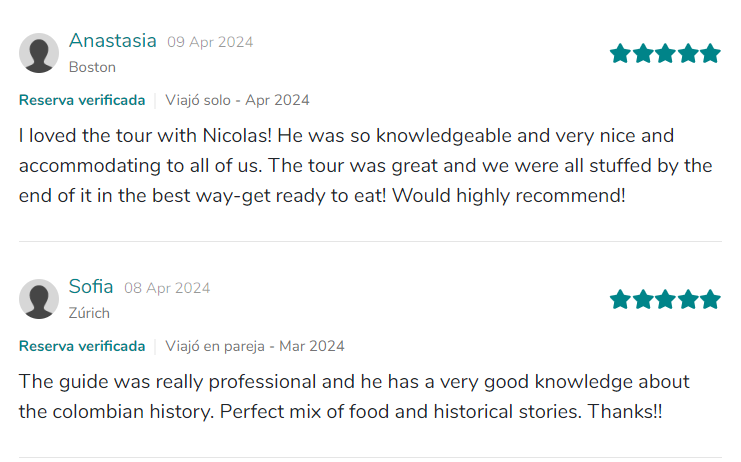The image size is (741, 462).
Task: Click first star of Sofia's rating
Action: pyautogui.click(x=620, y=299)
